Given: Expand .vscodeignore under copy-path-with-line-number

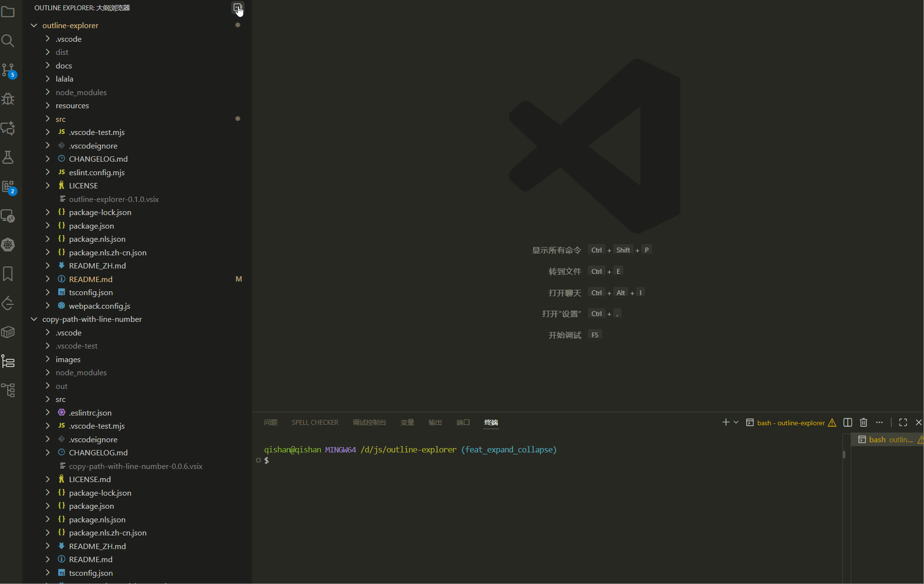Looking at the screenshot, I should (48, 439).
